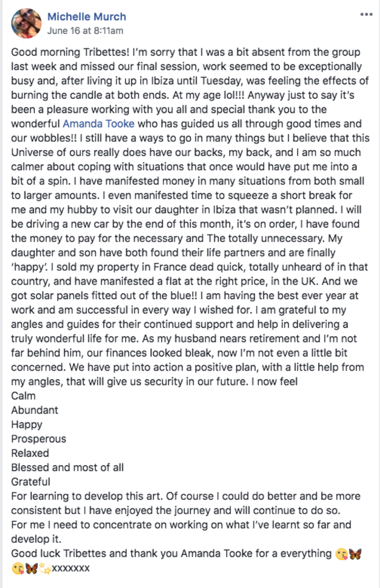Click the June 16 at 8:11am timestamp
Screen dimensions: 380x588
coord(85,30)
